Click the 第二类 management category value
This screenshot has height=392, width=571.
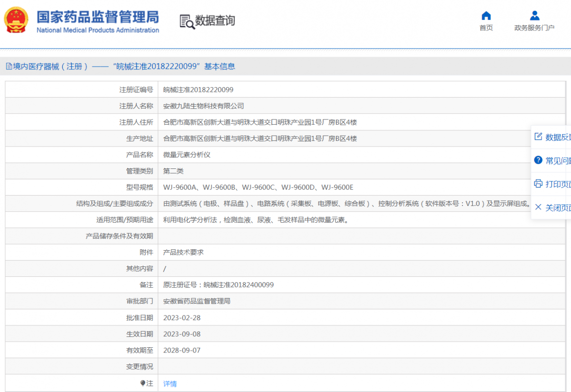click(173, 171)
